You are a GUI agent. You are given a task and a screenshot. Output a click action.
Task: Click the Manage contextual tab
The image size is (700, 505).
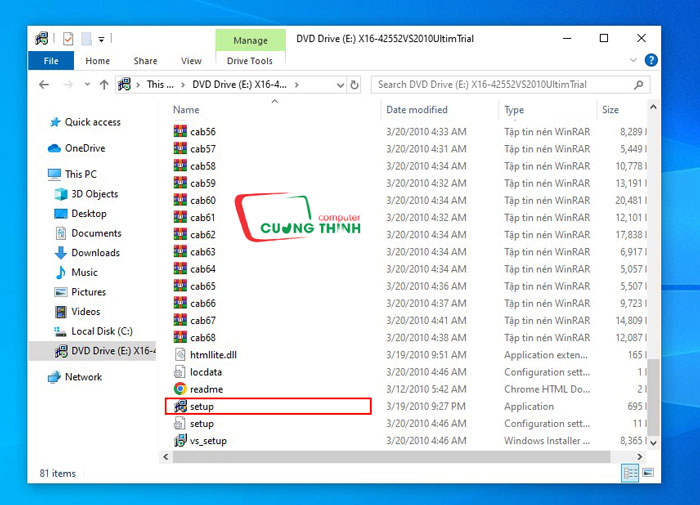pos(250,40)
